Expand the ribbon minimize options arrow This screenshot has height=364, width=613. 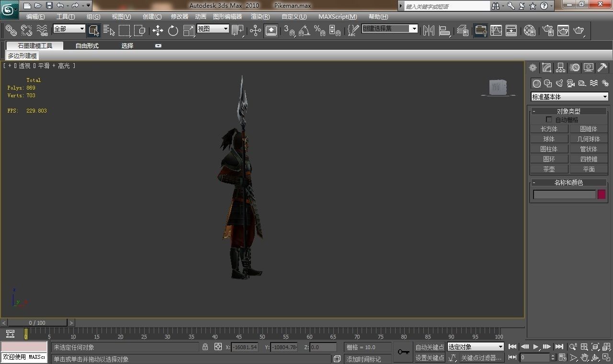(x=158, y=46)
